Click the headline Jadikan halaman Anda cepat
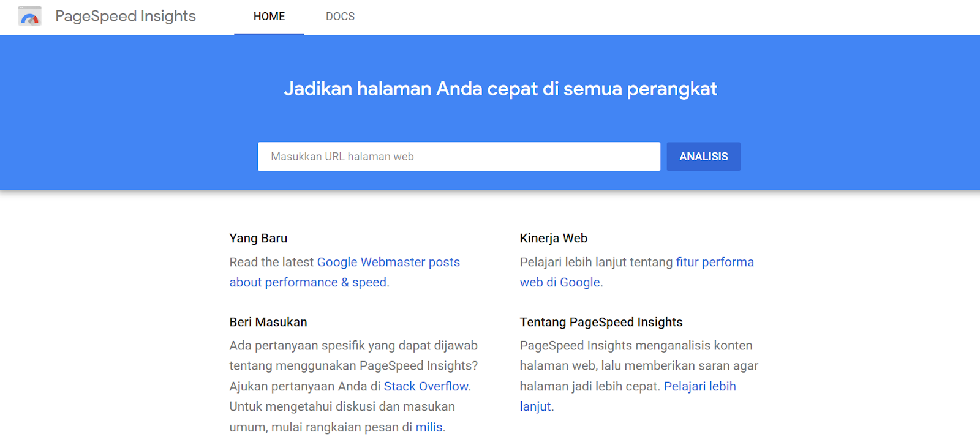This screenshot has height=448, width=980. (500, 89)
